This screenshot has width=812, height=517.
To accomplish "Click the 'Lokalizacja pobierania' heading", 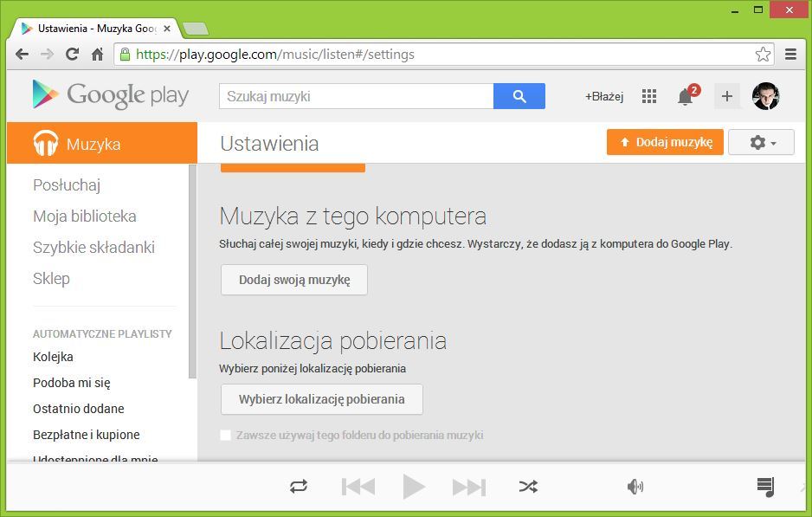I will tap(333, 341).
